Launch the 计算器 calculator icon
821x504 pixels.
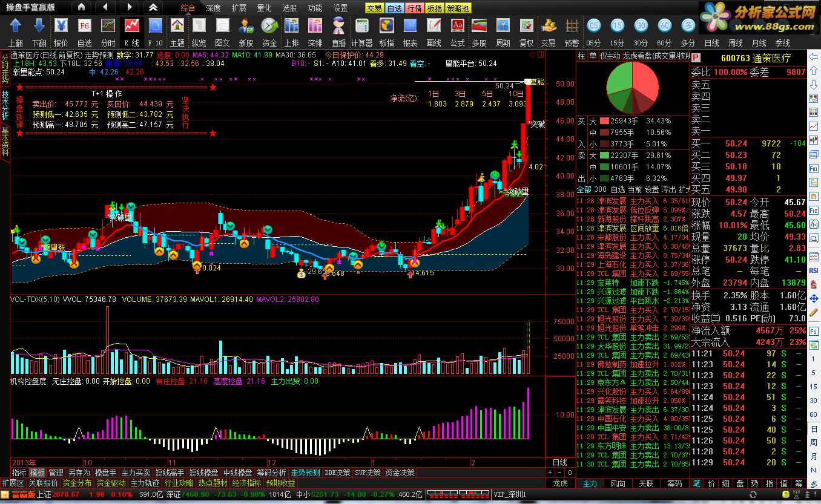point(361,26)
